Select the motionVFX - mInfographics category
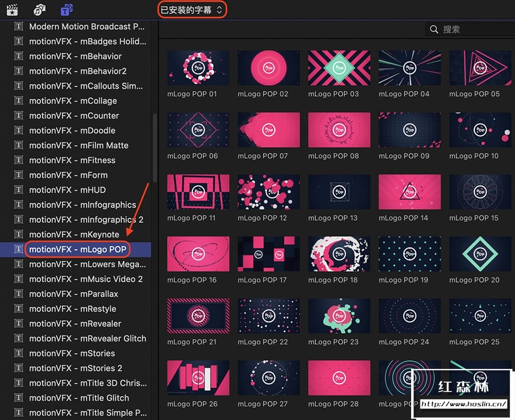 point(75,205)
